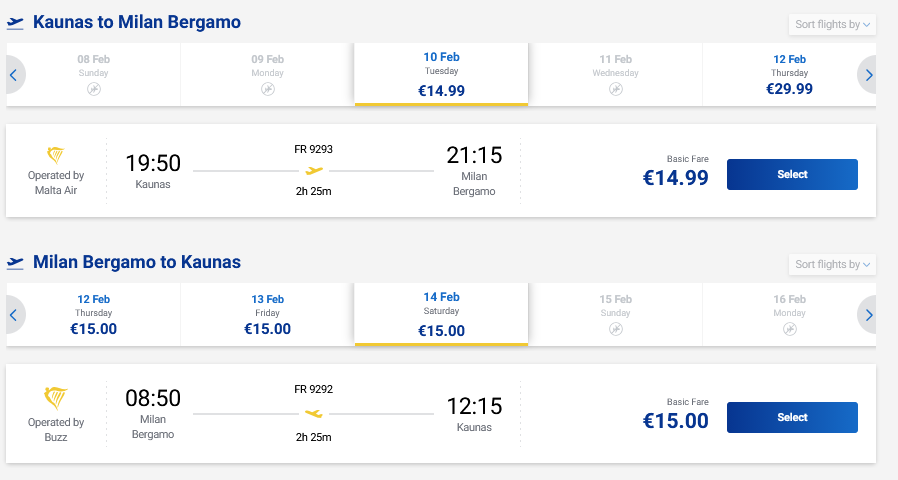This screenshot has height=480, width=898.
Task: Click the 09 Feb Monday date tab
Action: coord(267,75)
